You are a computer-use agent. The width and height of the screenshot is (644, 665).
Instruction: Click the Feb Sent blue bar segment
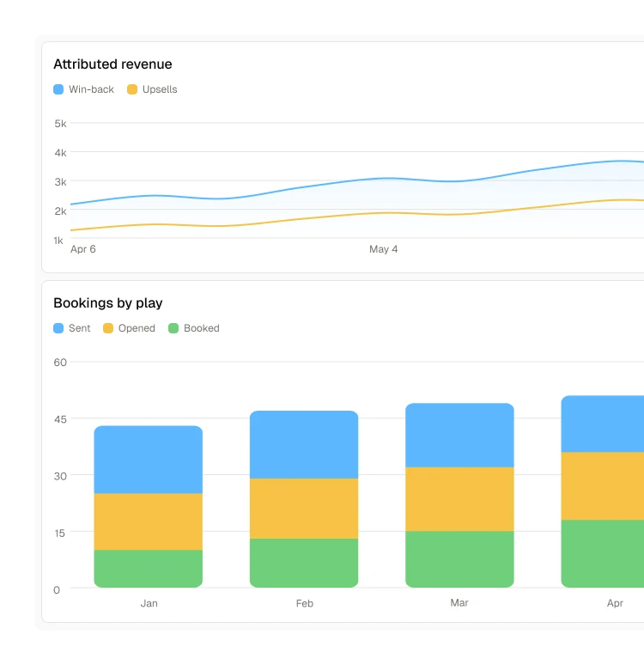click(304, 444)
